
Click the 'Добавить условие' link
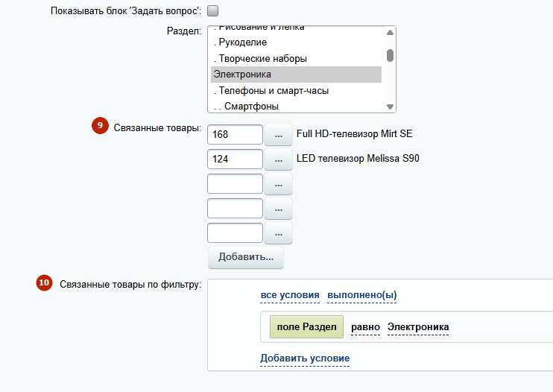point(305,358)
